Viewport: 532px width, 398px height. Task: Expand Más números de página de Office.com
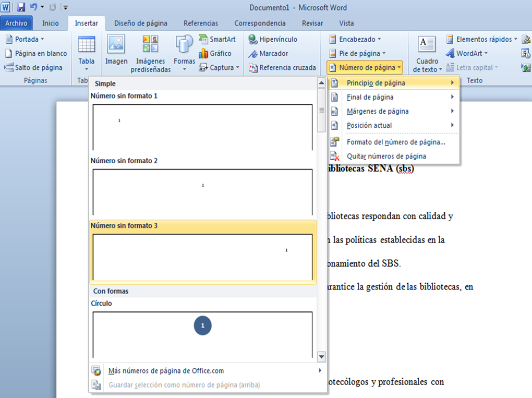pos(208,371)
